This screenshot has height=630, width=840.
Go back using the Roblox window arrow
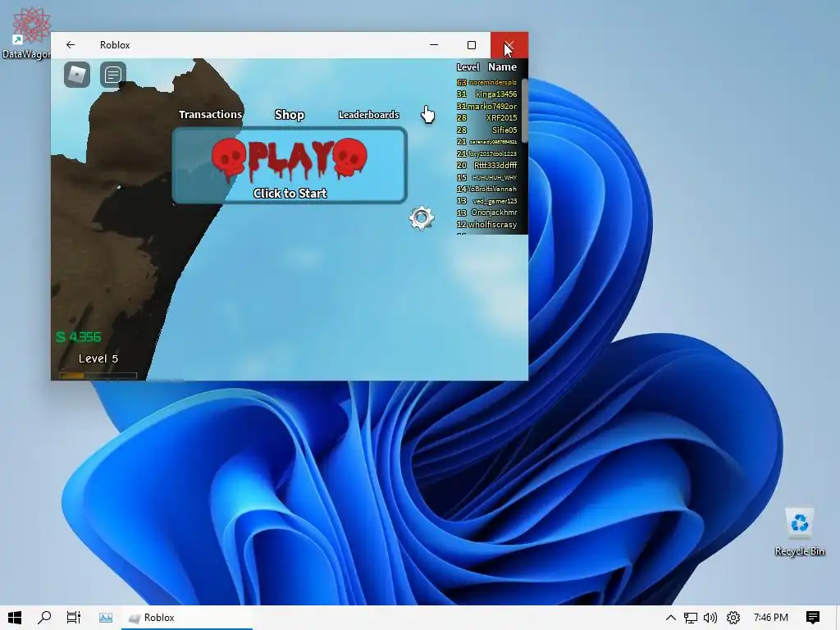pos(71,45)
